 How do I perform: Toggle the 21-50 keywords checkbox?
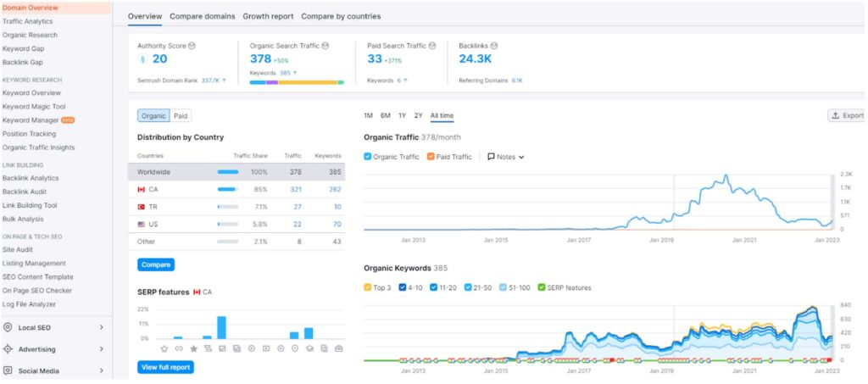[x=468, y=287]
